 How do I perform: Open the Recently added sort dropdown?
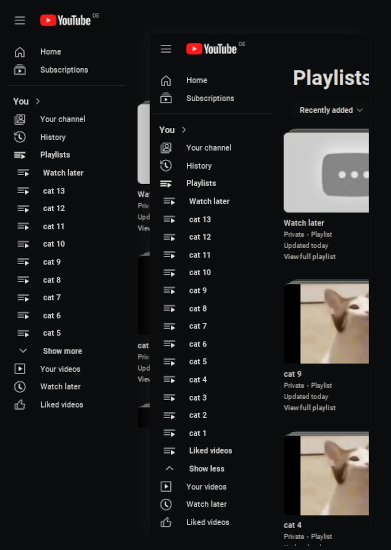(x=330, y=110)
